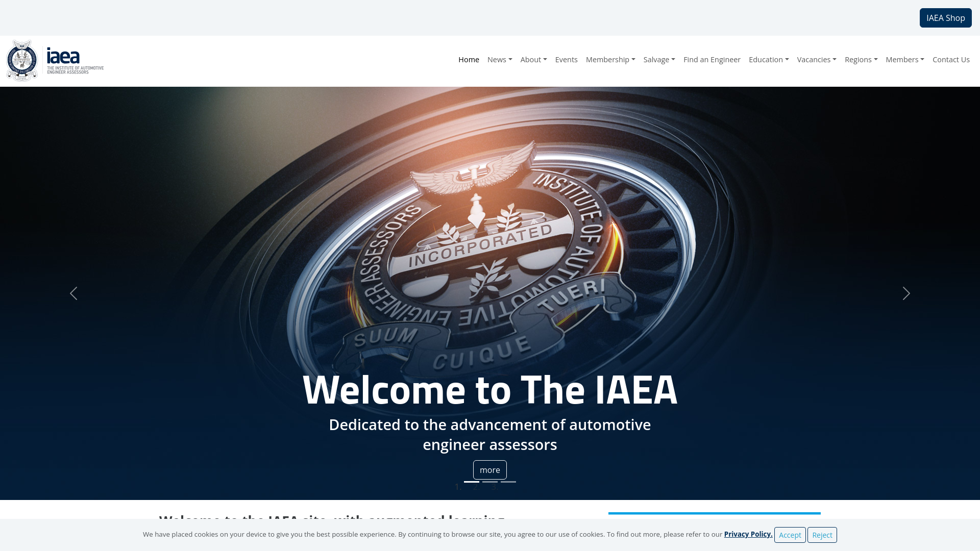Open the Privacy Policy link
The width and height of the screenshot is (980, 551).
pos(748,534)
